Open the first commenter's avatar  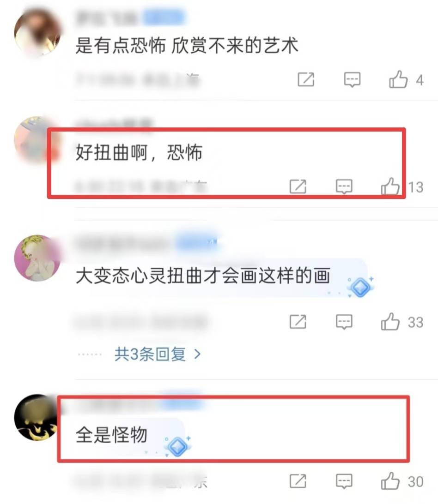point(37,33)
